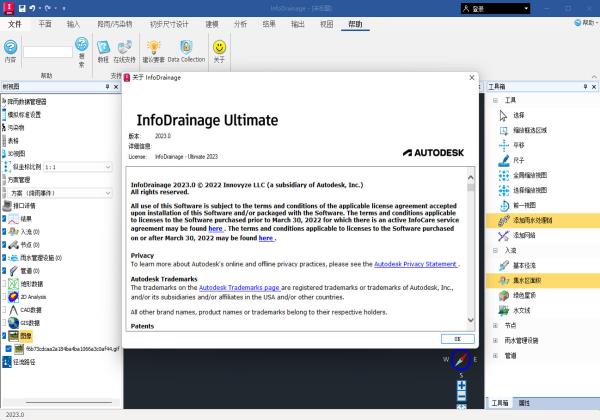Click the help search input field
The width and height of the screenshot is (600, 420).
pyautogui.click(x=48, y=52)
